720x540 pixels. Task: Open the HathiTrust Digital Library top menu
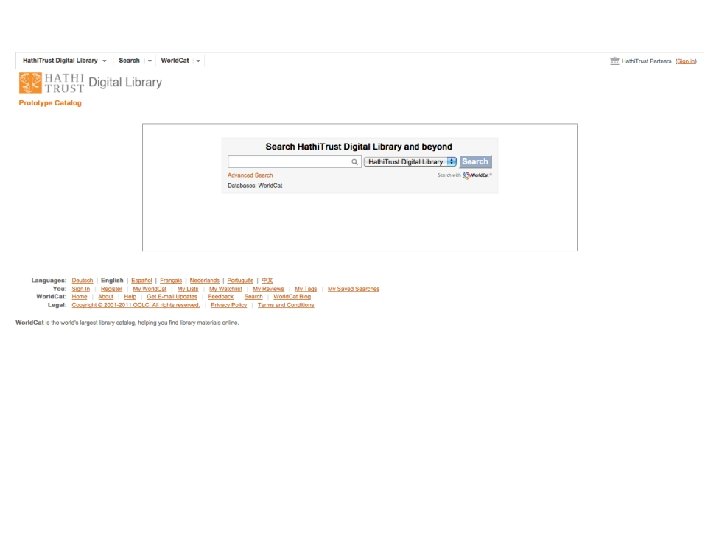tap(64, 61)
